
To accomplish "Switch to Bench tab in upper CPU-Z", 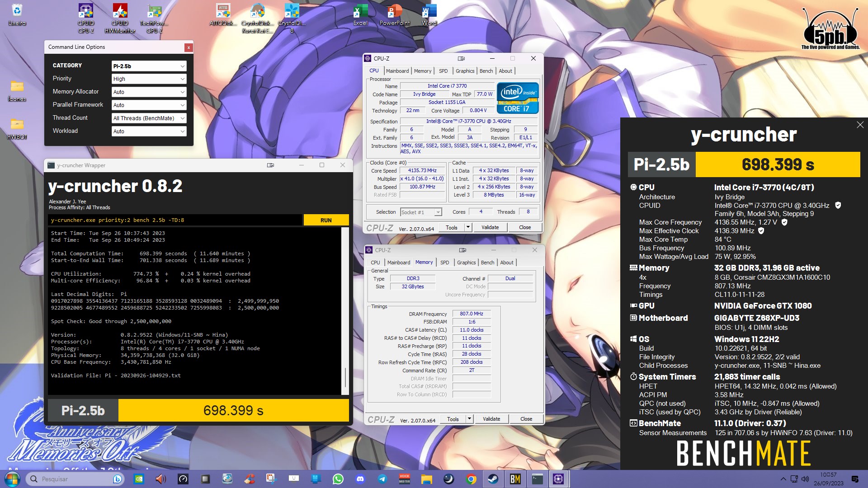I will click(x=486, y=71).
